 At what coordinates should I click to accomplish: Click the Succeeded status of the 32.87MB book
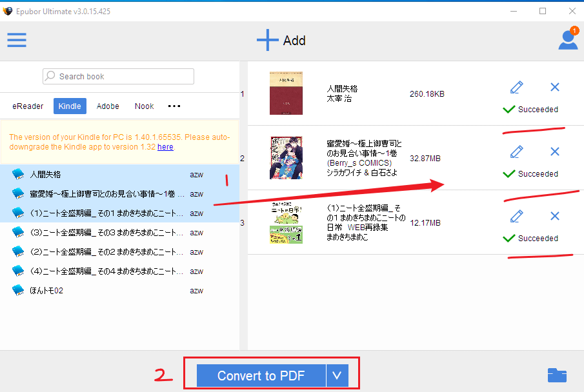530,173
